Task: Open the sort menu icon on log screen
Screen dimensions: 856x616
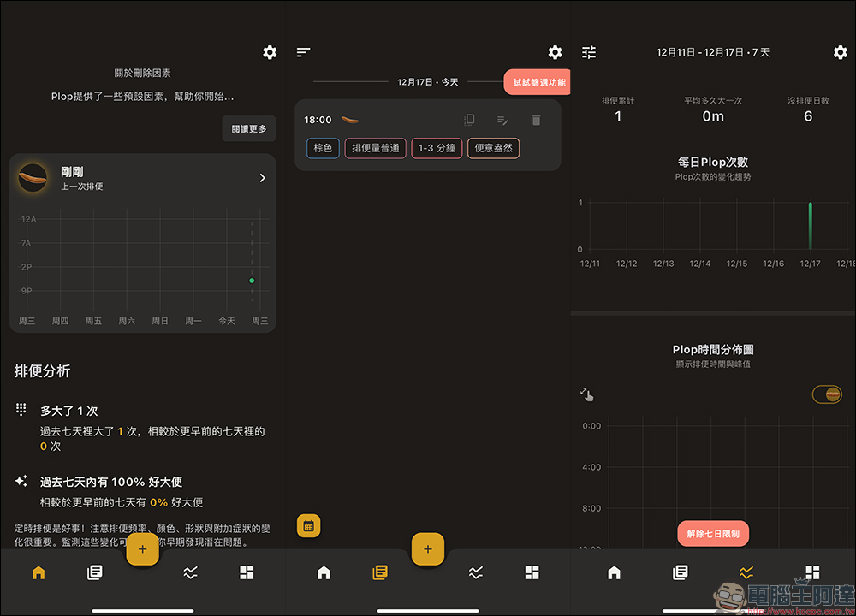Action: [x=304, y=52]
